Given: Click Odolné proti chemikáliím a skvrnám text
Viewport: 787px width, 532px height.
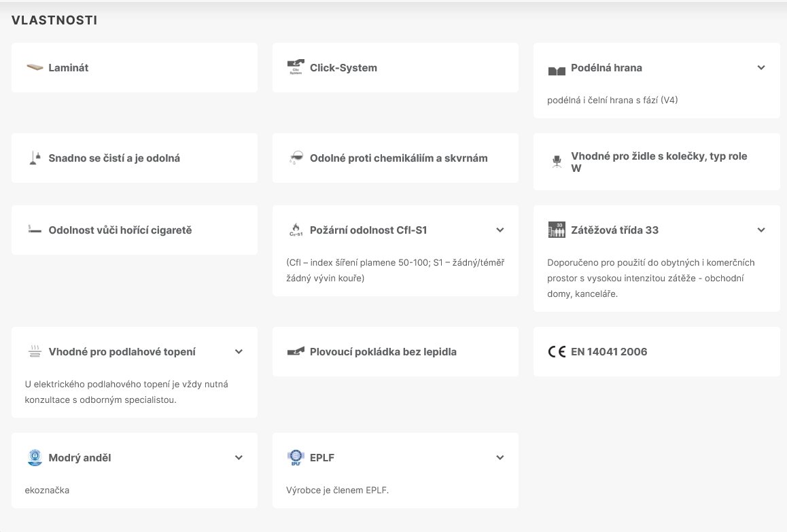Looking at the screenshot, I should pyautogui.click(x=398, y=158).
